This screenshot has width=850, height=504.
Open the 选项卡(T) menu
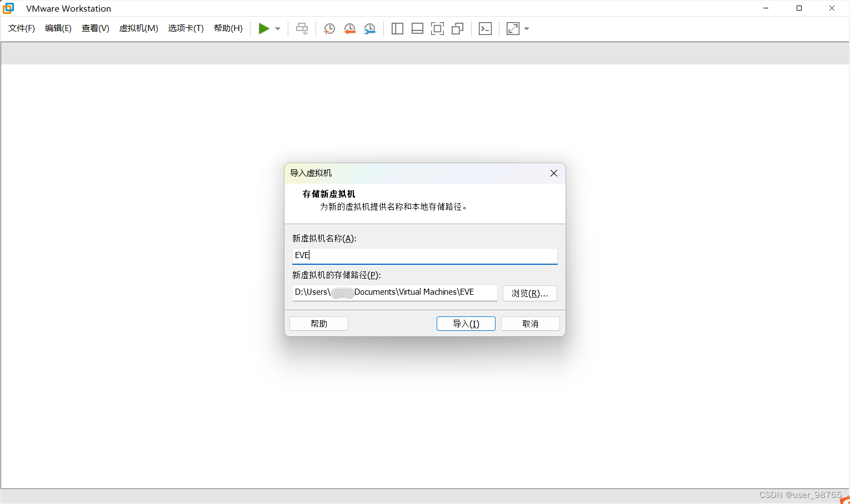pos(186,28)
